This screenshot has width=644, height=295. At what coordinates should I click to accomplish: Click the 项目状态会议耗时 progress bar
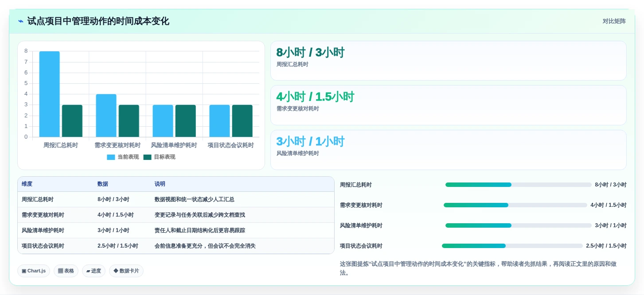pyautogui.click(x=512, y=246)
